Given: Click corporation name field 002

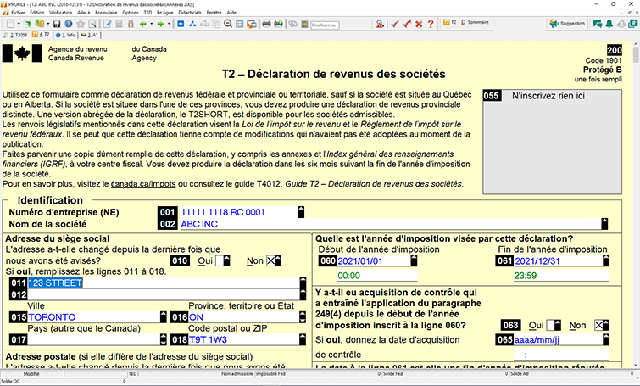Looking at the screenshot, I should coord(391,224).
